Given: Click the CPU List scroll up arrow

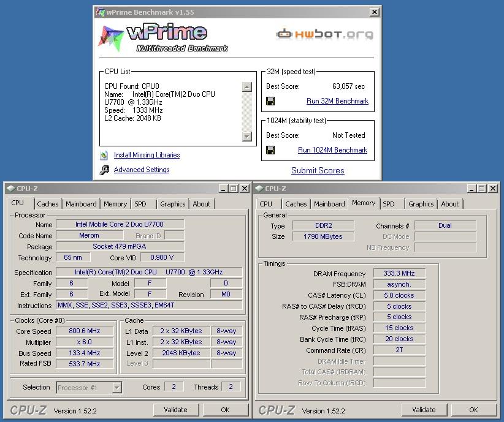Looking at the screenshot, I should coord(247,87).
